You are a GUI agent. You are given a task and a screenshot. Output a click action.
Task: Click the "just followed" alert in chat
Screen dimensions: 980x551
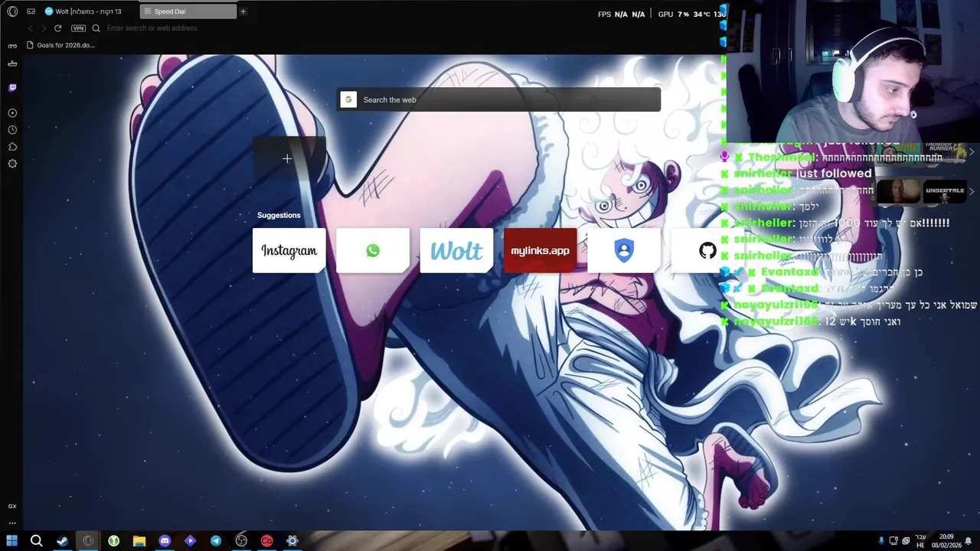(x=834, y=174)
